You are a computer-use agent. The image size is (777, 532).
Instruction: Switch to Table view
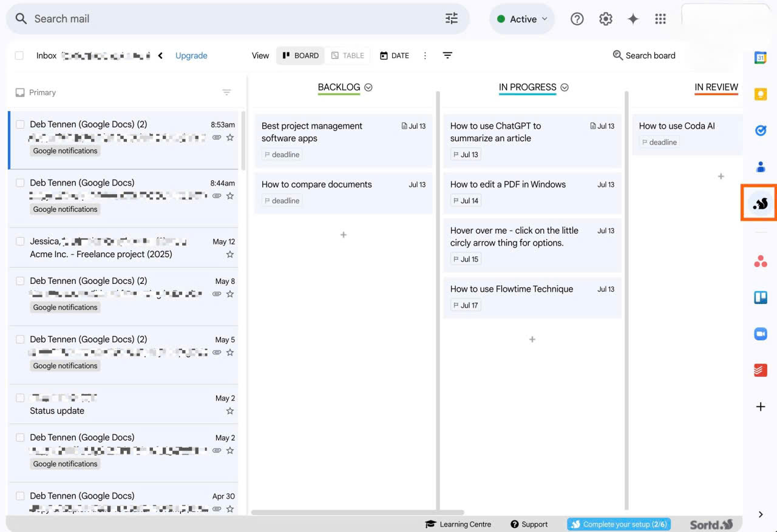pos(347,55)
